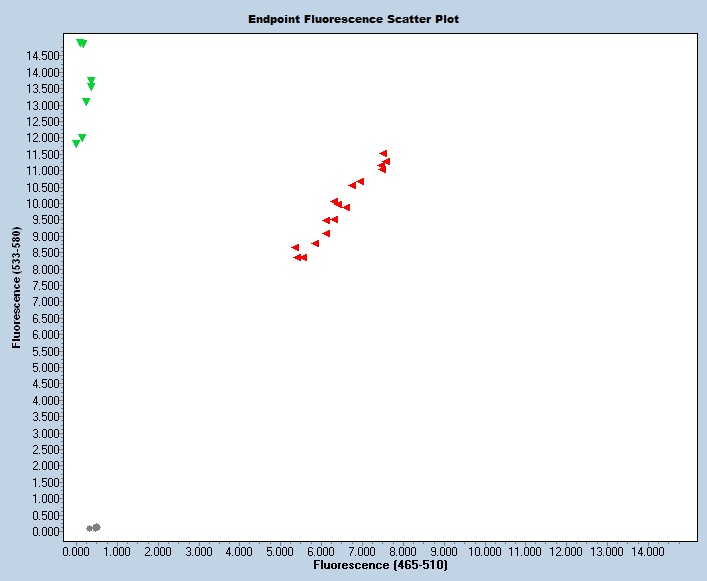Click the 14.000 tick on X-axis
Viewport: 707px width, 581px height.
coord(648,551)
